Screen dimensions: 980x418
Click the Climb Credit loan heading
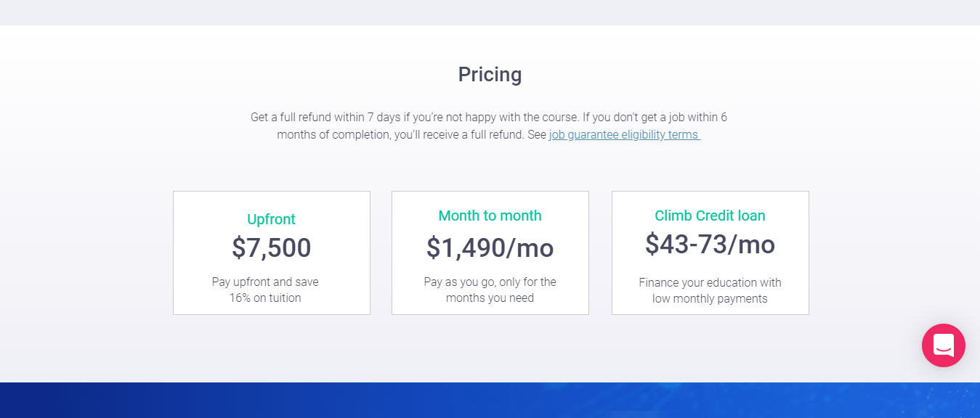[x=710, y=216]
